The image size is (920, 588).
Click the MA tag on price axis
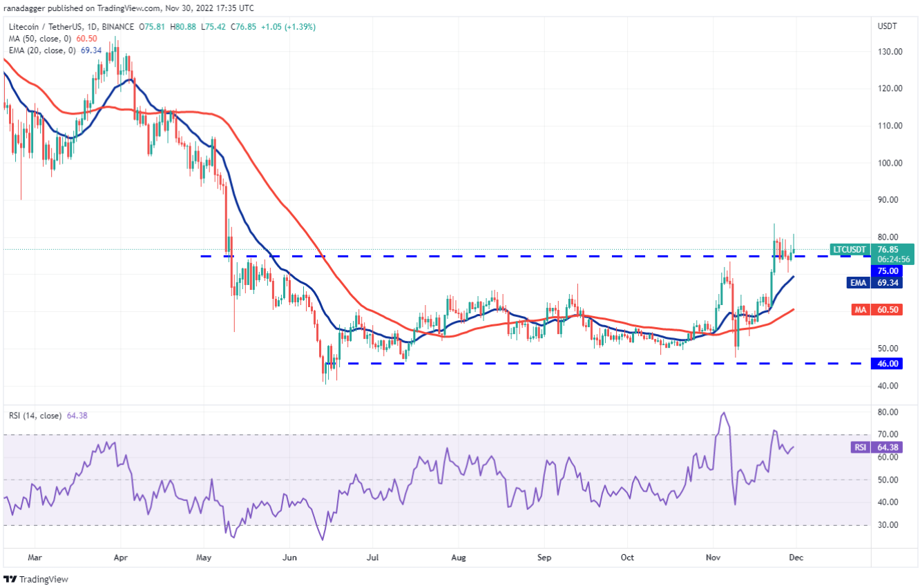(861, 310)
